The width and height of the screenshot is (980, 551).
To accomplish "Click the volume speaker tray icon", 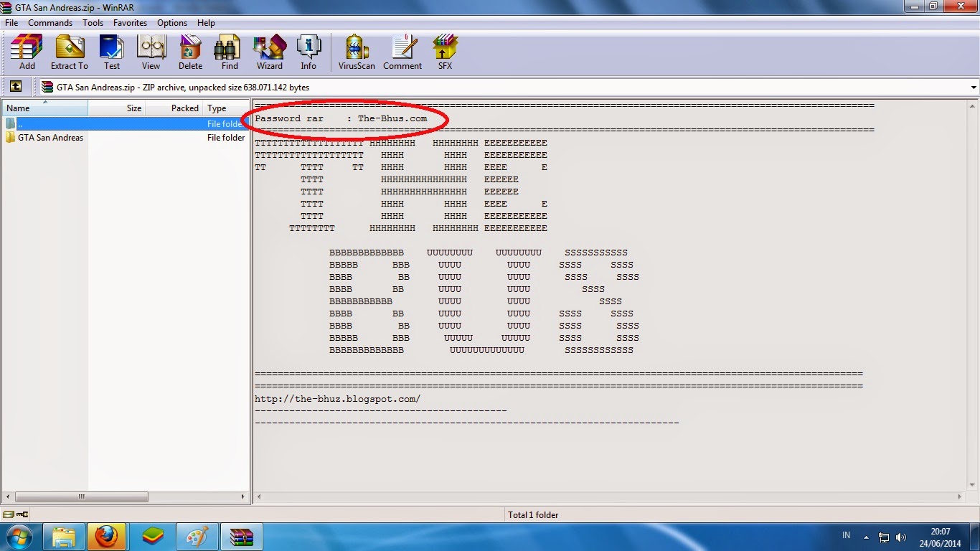I will coord(901,537).
